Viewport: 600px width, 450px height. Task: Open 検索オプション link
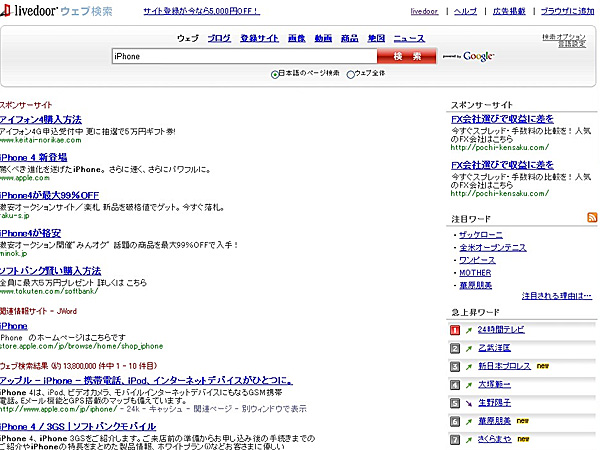coord(564,37)
